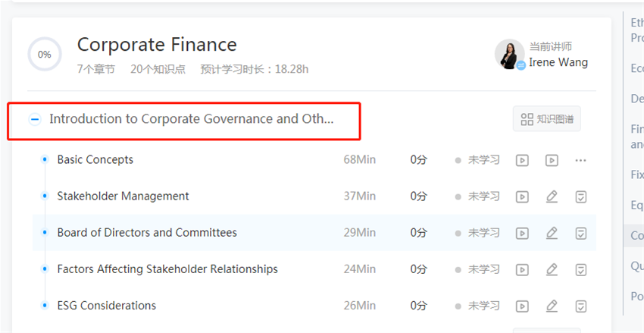Image resolution: width=644 pixels, height=333 pixels.
Task: Open checklist icon for Stakeholder Management row
Action: (581, 196)
